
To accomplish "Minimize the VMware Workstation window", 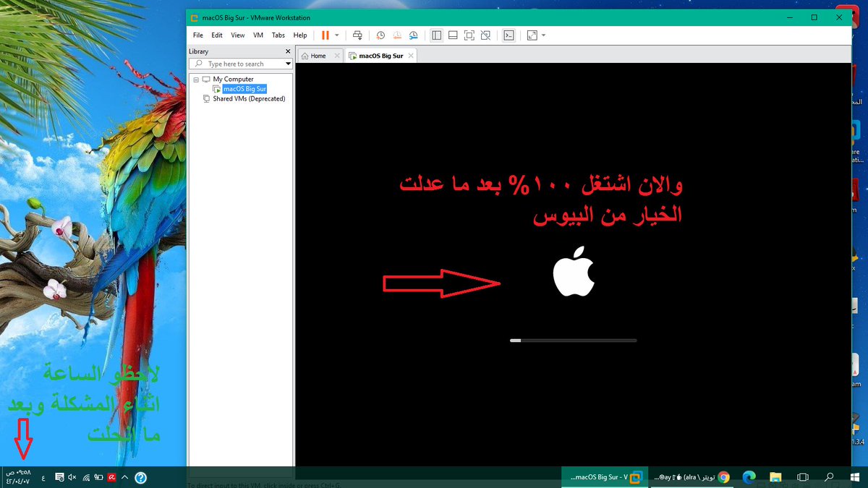I will pos(789,17).
